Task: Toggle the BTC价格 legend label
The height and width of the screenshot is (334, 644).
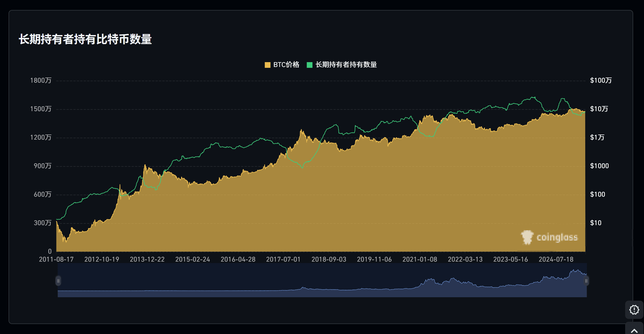Action: (286, 65)
